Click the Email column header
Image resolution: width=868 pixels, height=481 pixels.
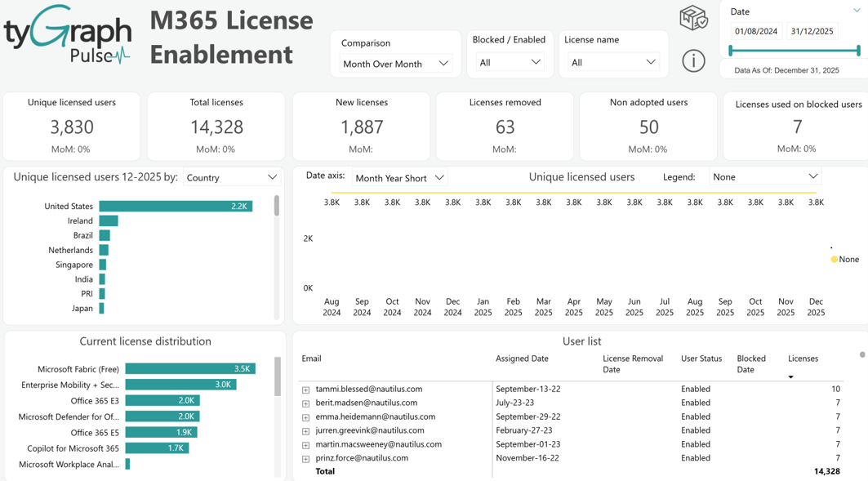tap(311, 359)
